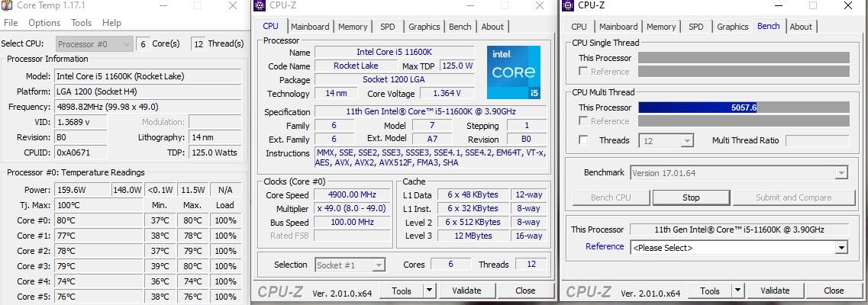This screenshot has width=868, height=305.
Task: Open Graphics tab in right Bench window
Action: pos(732,27)
